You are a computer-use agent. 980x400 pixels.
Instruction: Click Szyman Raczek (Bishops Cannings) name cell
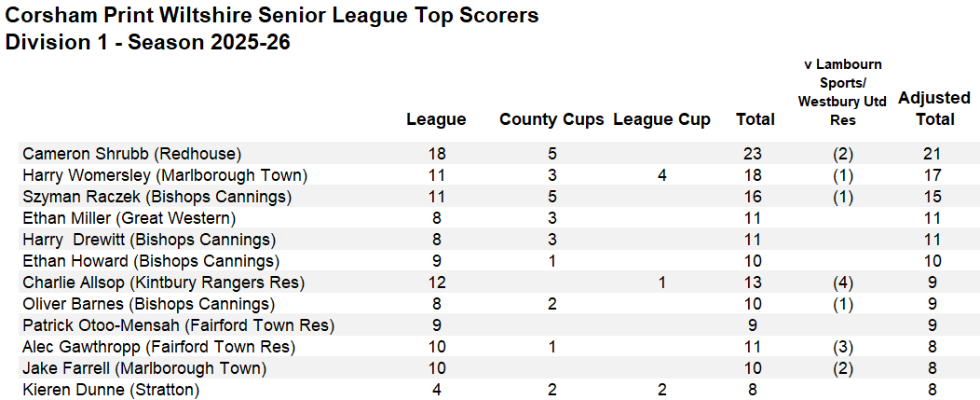pos(157,197)
